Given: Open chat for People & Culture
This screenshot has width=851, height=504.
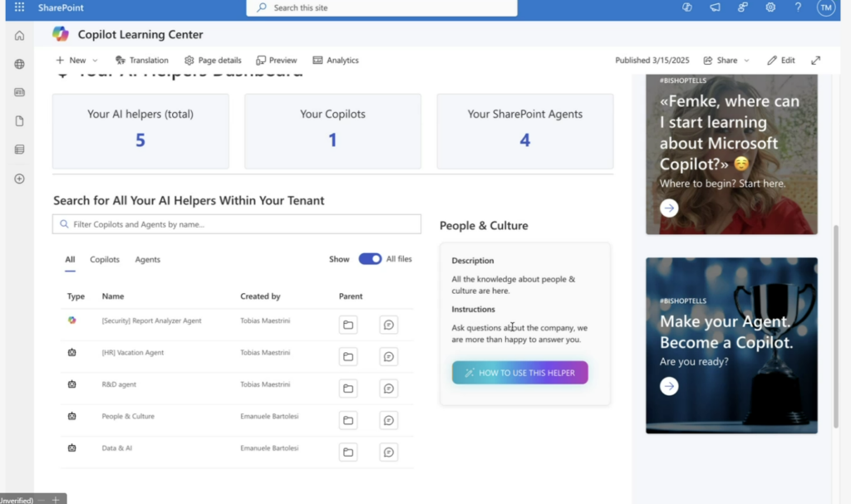Looking at the screenshot, I should pyautogui.click(x=389, y=420).
